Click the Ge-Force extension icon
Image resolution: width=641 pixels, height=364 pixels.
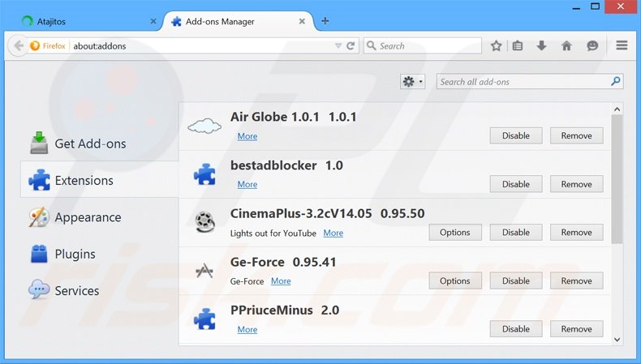(204, 271)
